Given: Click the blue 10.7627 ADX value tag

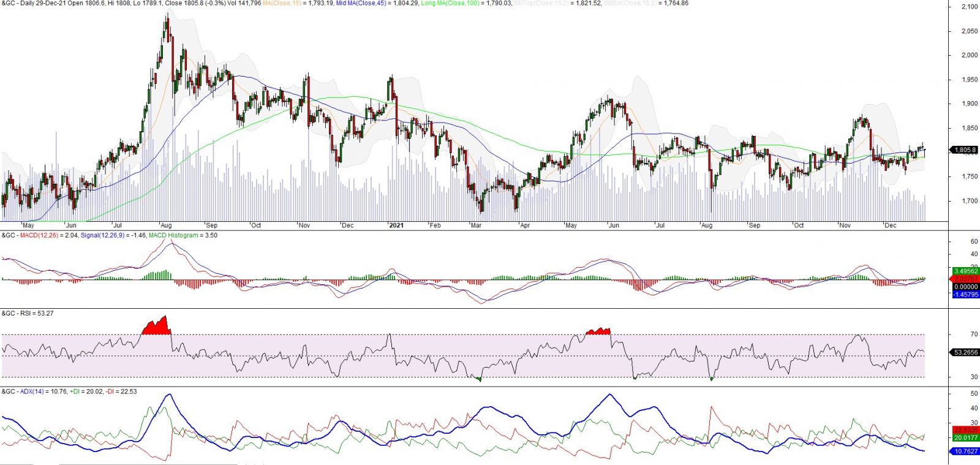Looking at the screenshot, I should 964,451.
